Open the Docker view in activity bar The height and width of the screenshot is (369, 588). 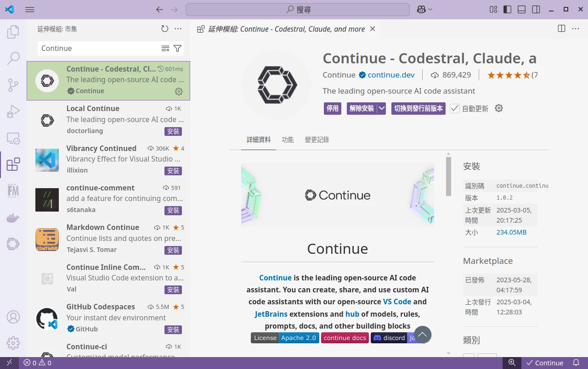[13, 218]
